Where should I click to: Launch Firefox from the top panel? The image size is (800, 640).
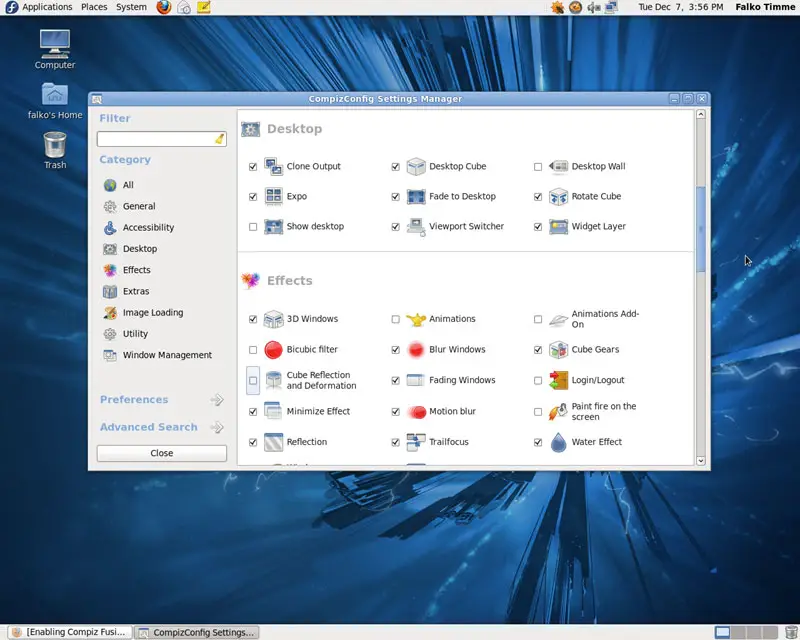point(164,7)
